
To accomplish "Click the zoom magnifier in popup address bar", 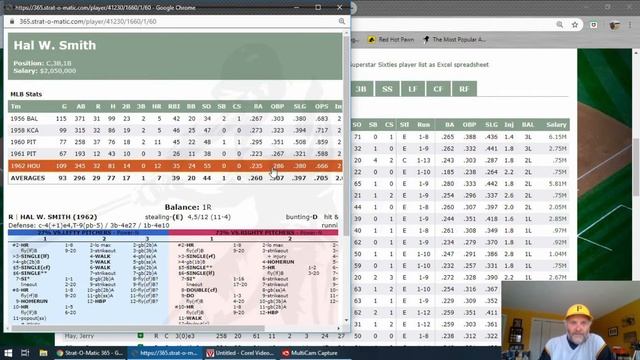I will coord(342,21).
